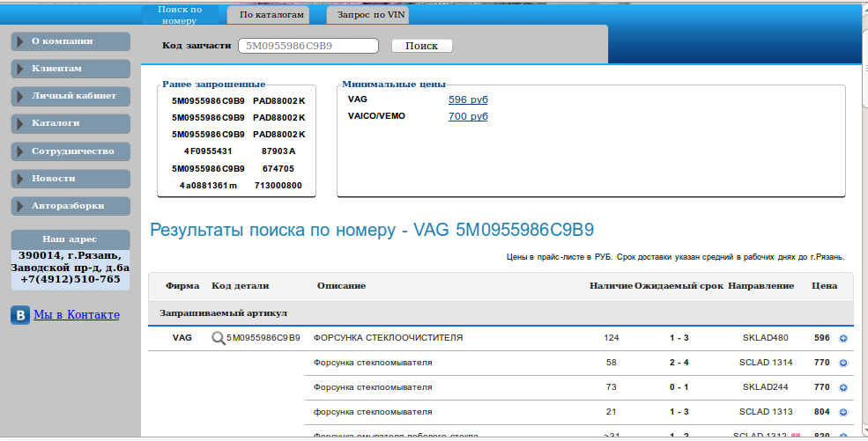Open the 'Клиентам' sidebar menu

(x=70, y=69)
